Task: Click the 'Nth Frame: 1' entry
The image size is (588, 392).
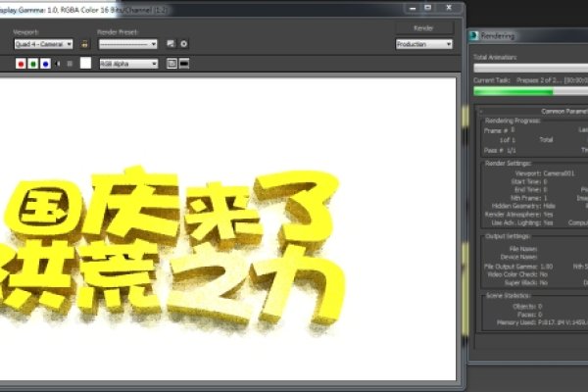Action: pos(529,198)
